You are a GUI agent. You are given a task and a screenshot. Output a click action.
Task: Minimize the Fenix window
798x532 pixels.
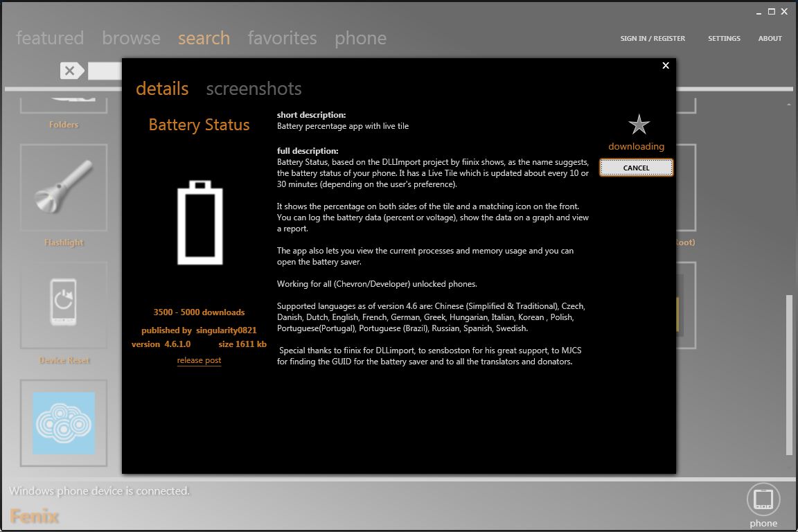click(759, 12)
